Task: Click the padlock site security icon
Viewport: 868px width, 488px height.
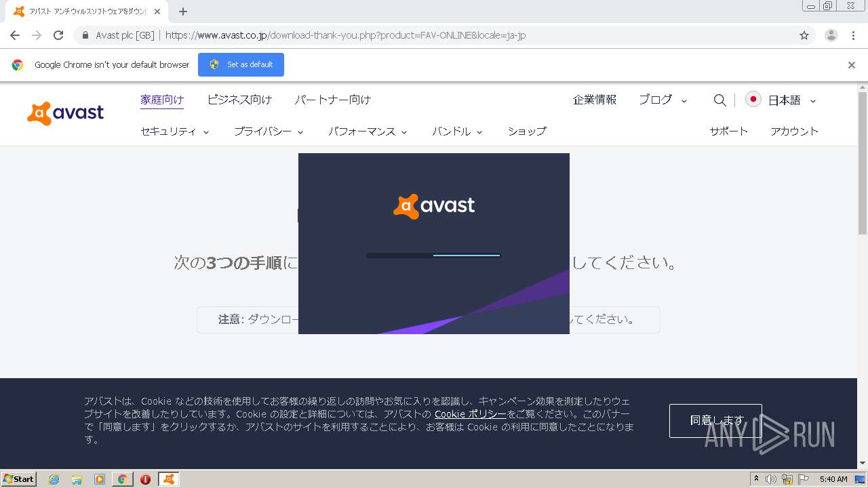Action: tap(85, 35)
